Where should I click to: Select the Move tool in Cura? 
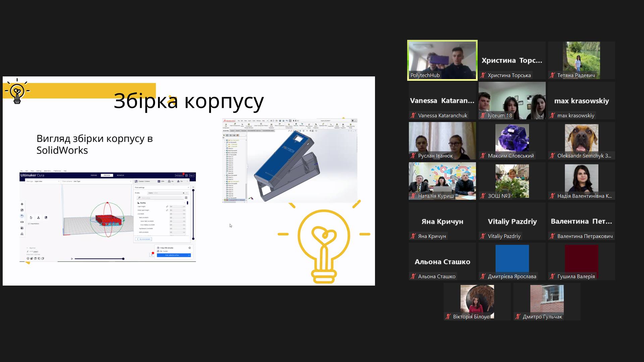(22, 204)
